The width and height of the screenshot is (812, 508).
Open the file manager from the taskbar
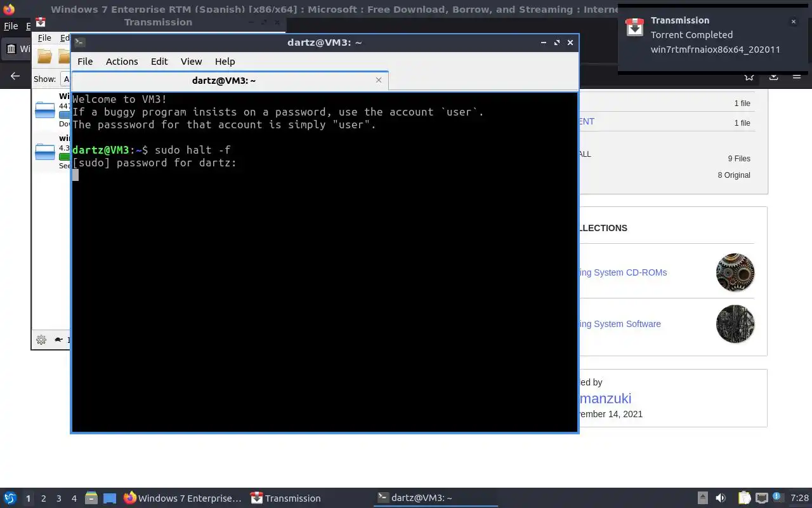click(x=91, y=498)
